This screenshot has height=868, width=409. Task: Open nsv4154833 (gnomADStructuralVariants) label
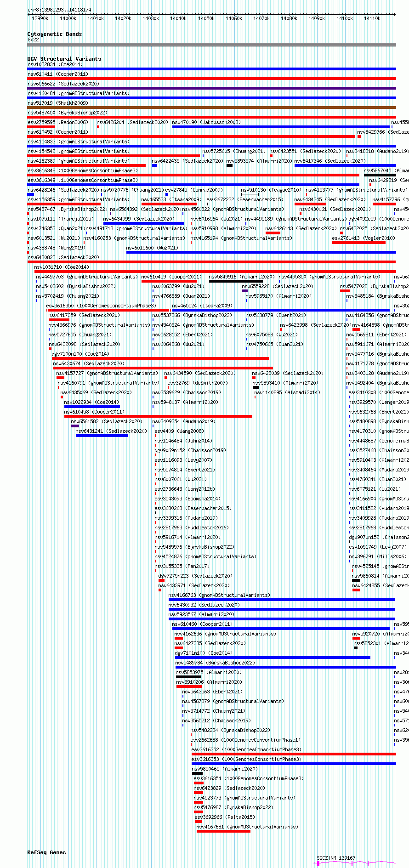click(79, 142)
